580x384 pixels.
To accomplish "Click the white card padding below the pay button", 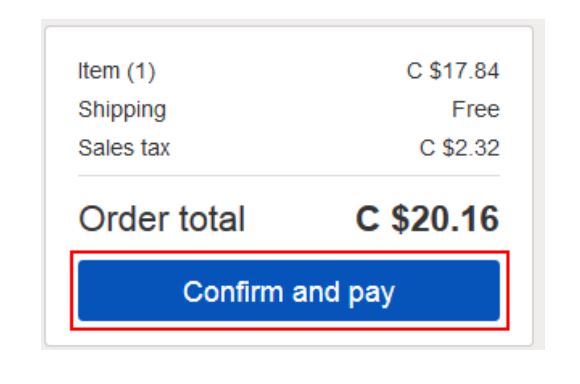I will (x=289, y=337).
